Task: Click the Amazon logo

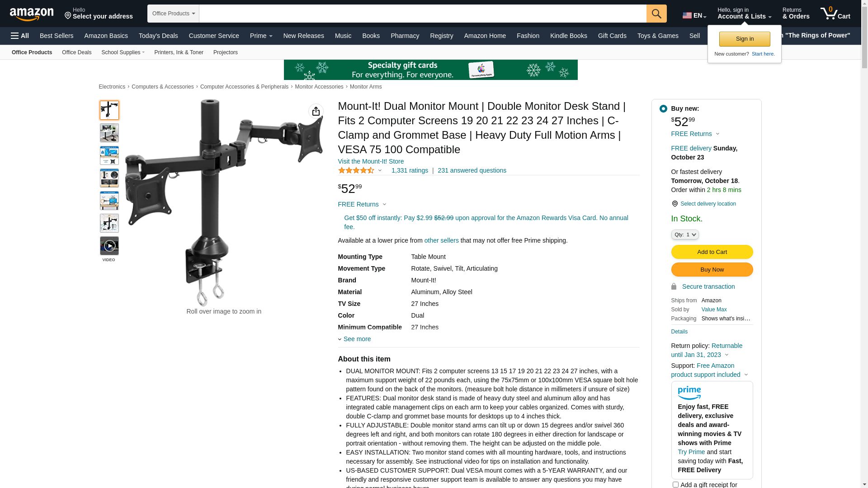Action: click(x=32, y=14)
